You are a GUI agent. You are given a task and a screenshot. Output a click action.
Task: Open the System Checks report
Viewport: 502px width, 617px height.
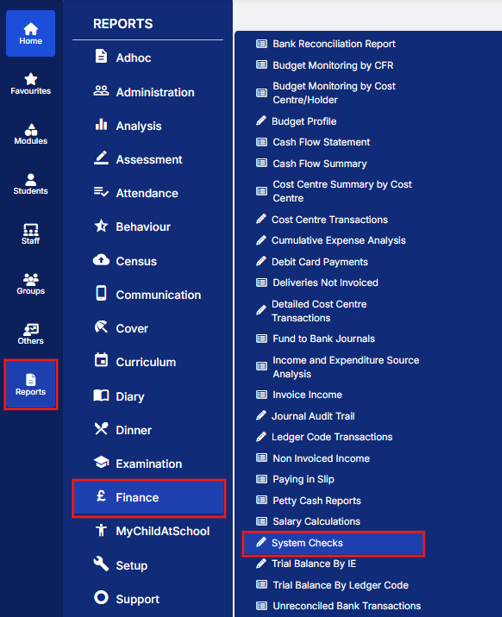point(333,543)
